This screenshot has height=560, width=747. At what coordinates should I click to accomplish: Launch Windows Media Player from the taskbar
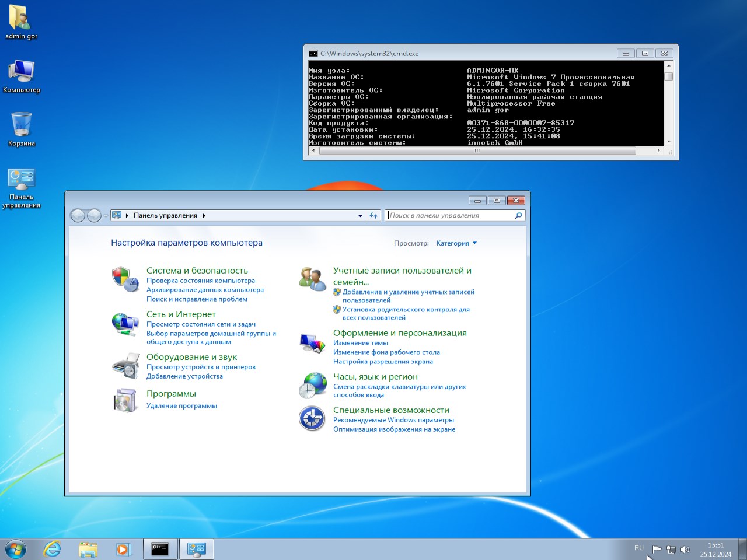coord(123,549)
